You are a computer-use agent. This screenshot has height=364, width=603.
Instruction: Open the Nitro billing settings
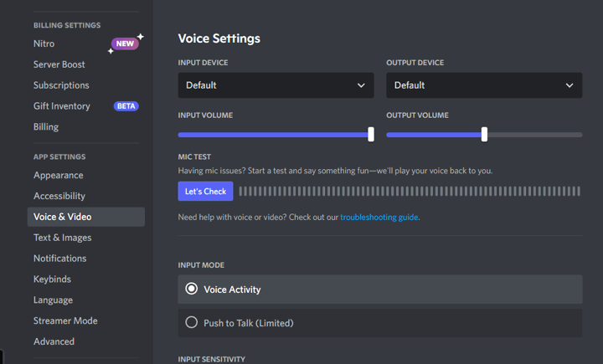click(x=44, y=44)
